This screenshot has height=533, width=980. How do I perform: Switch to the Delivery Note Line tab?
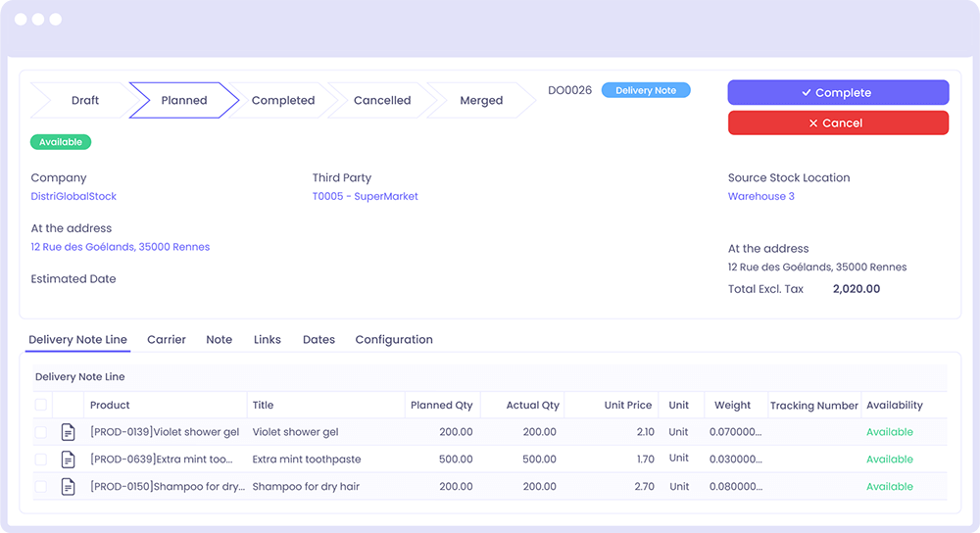pyautogui.click(x=77, y=339)
